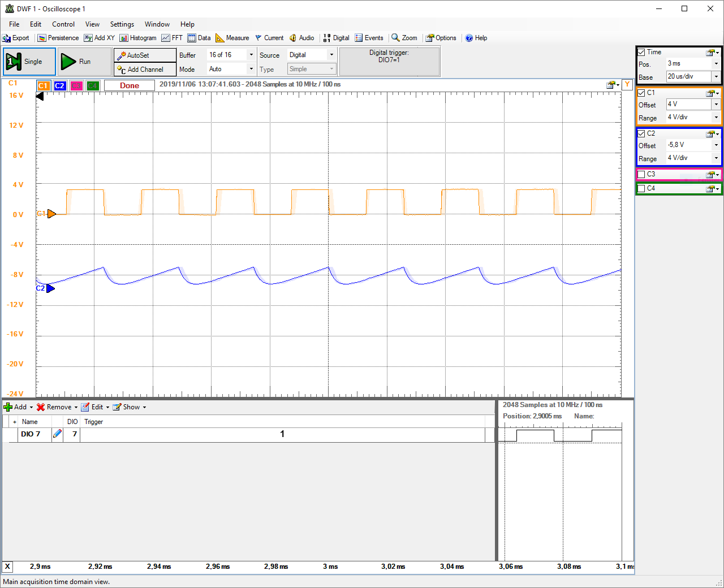Open the FFT view

172,38
